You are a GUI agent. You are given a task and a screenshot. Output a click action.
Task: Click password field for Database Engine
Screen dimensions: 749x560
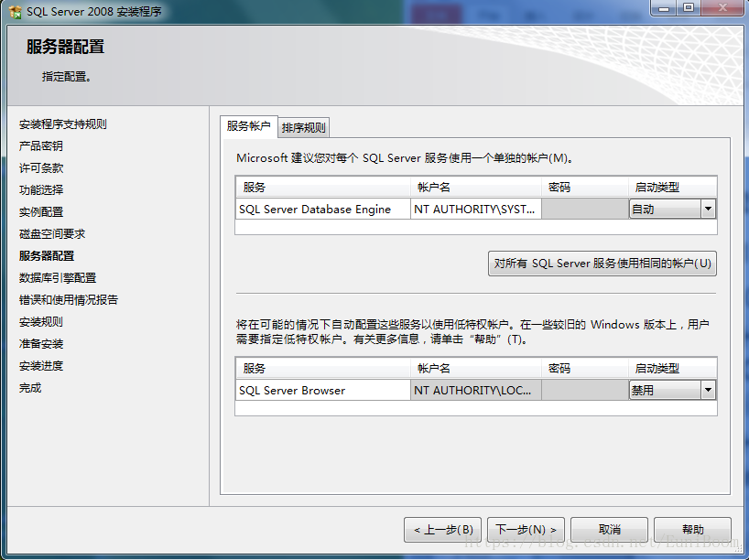pos(585,210)
